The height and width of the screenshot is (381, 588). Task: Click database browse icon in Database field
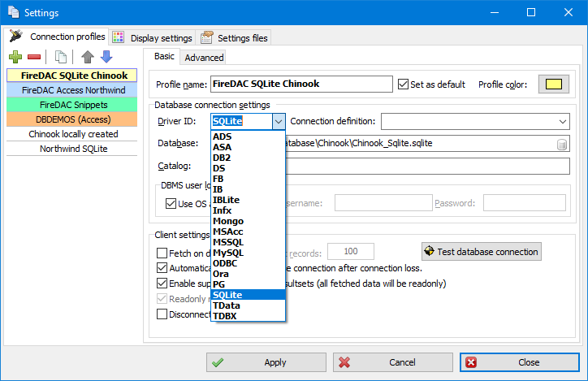(x=561, y=145)
